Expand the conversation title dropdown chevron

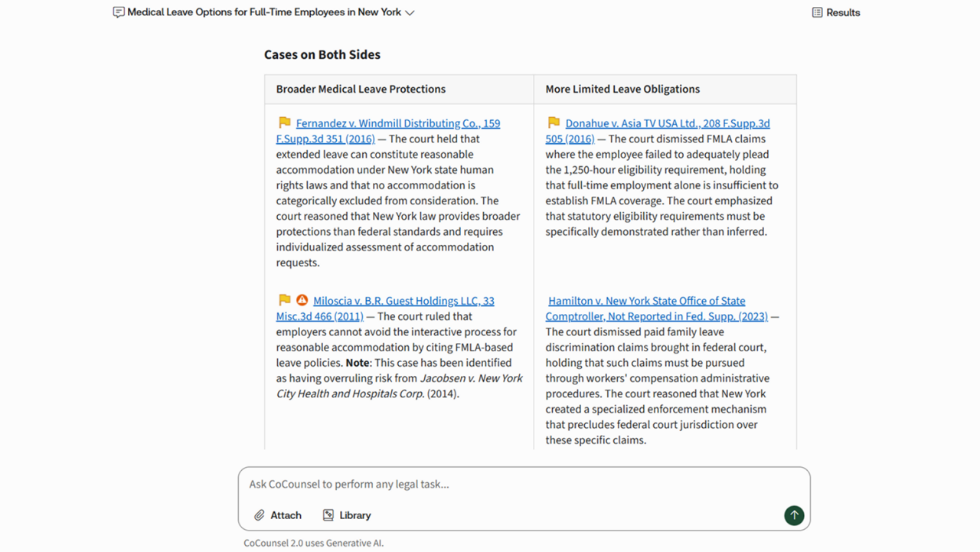click(410, 13)
